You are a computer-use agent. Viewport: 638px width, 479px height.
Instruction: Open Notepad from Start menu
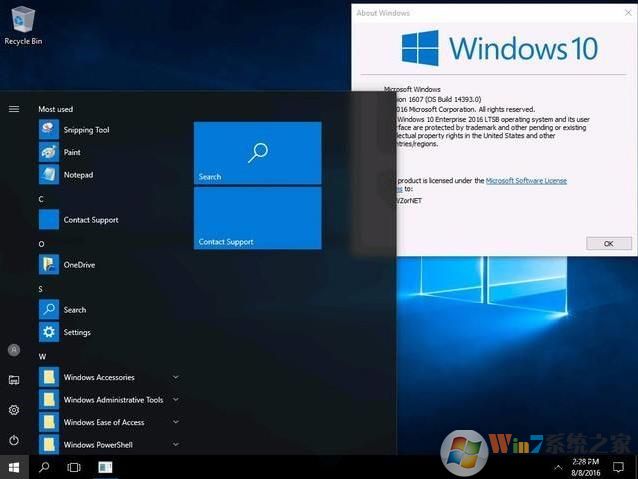point(78,175)
